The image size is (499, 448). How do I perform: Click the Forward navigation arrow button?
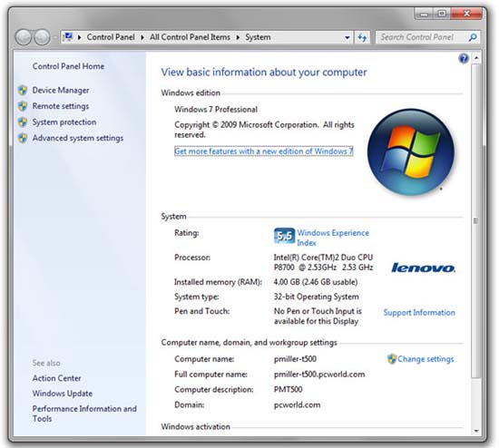42,37
